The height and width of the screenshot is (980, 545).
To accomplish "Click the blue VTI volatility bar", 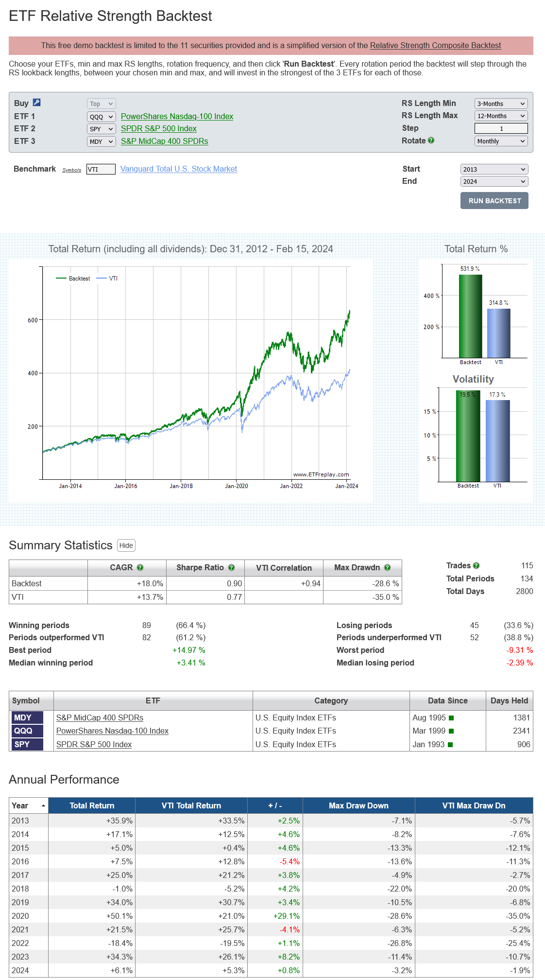I will click(497, 441).
